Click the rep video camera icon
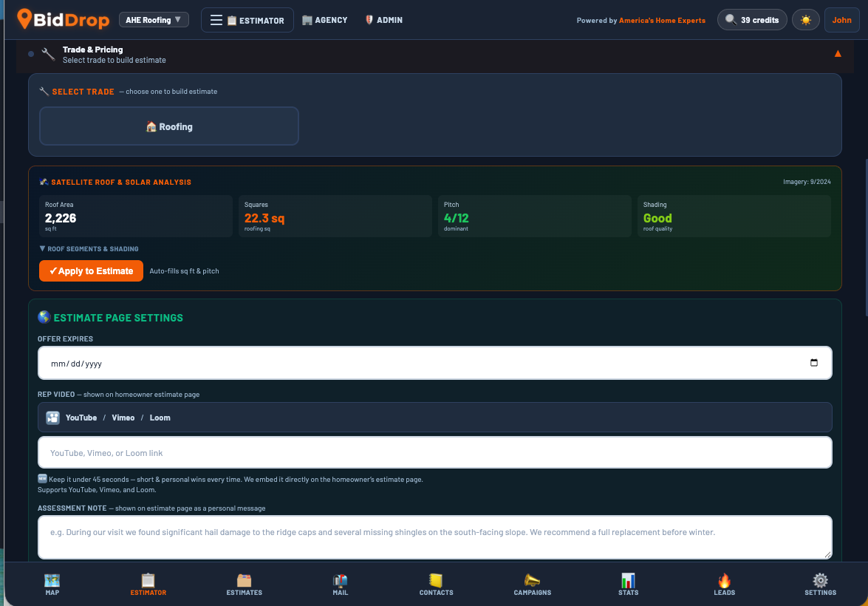 click(x=52, y=418)
